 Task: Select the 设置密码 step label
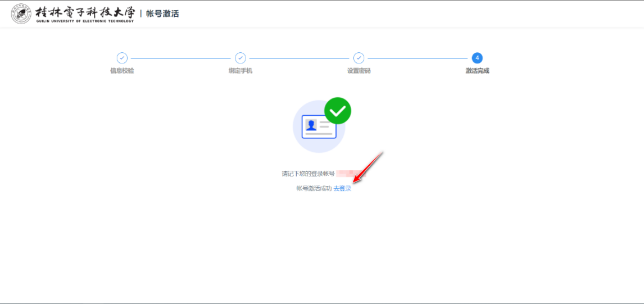(x=359, y=71)
